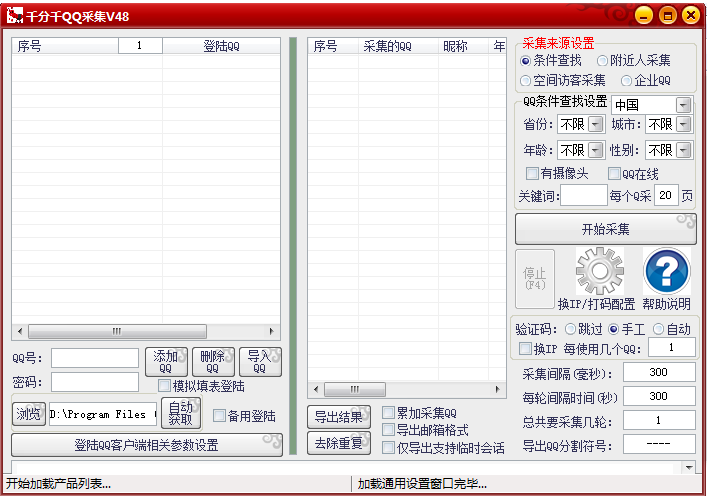Click the 年 column header
710x499 pixels.
pos(498,46)
